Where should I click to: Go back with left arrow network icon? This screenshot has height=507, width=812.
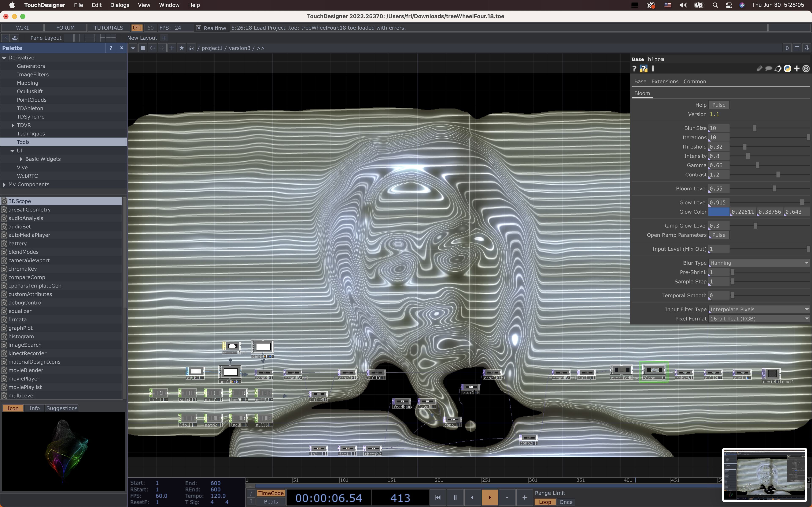[x=152, y=48]
